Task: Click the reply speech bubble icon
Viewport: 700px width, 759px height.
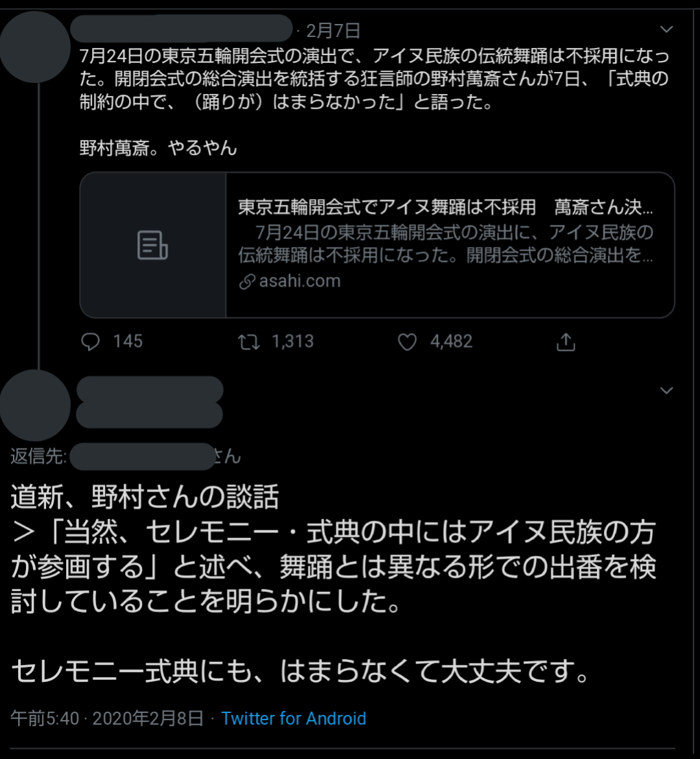Action: pyautogui.click(x=91, y=342)
